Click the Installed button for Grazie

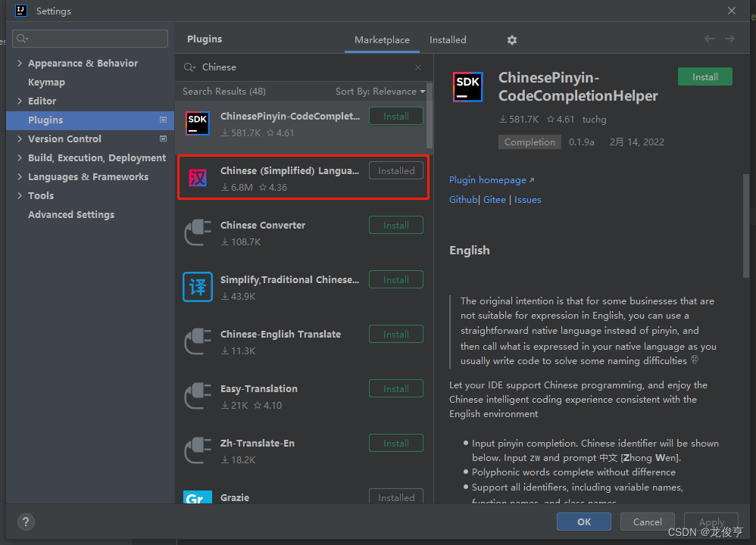point(396,497)
